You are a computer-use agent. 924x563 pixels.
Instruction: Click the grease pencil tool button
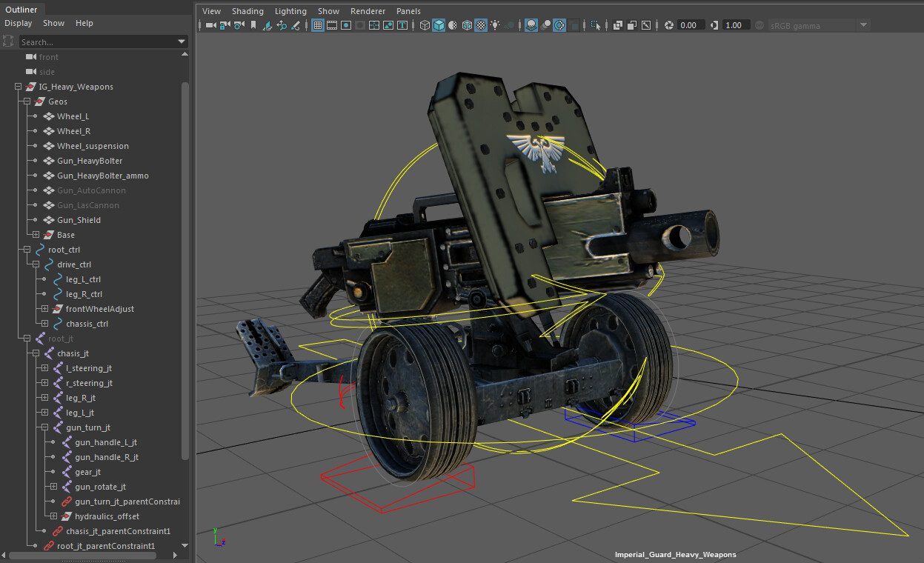[295, 24]
